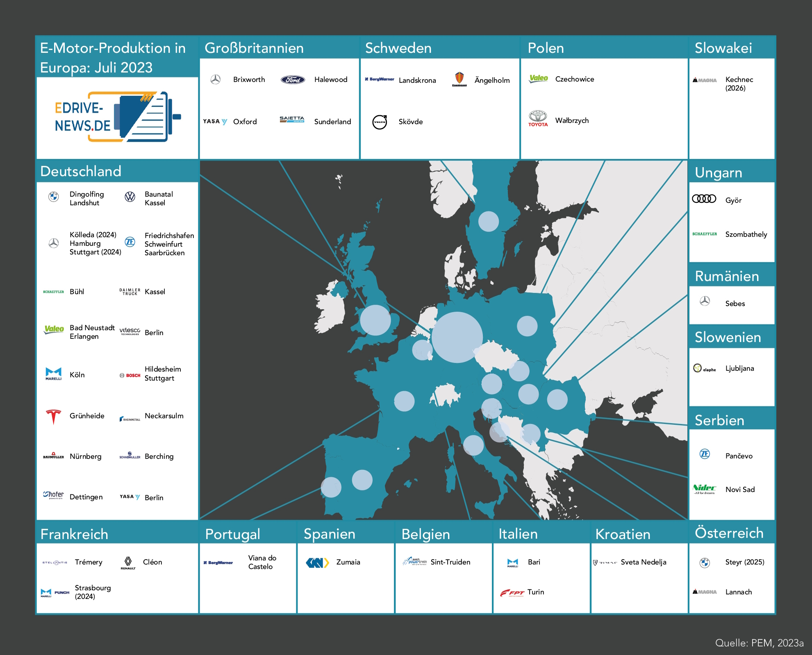812x655 pixels.
Task: Click the YASA logo next to Oxford
Action: coord(215,122)
